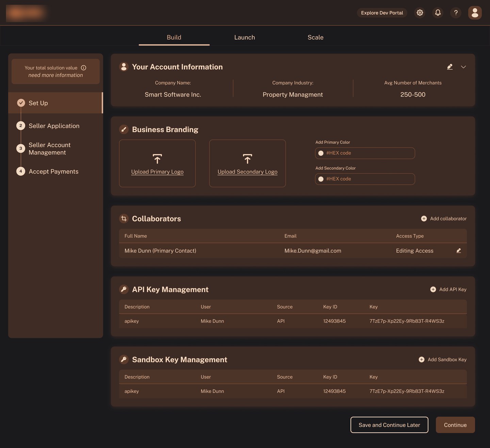490x448 pixels.
Task: Click Description header in API Key Management table
Action: pyautogui.click(x=137, y=307)
